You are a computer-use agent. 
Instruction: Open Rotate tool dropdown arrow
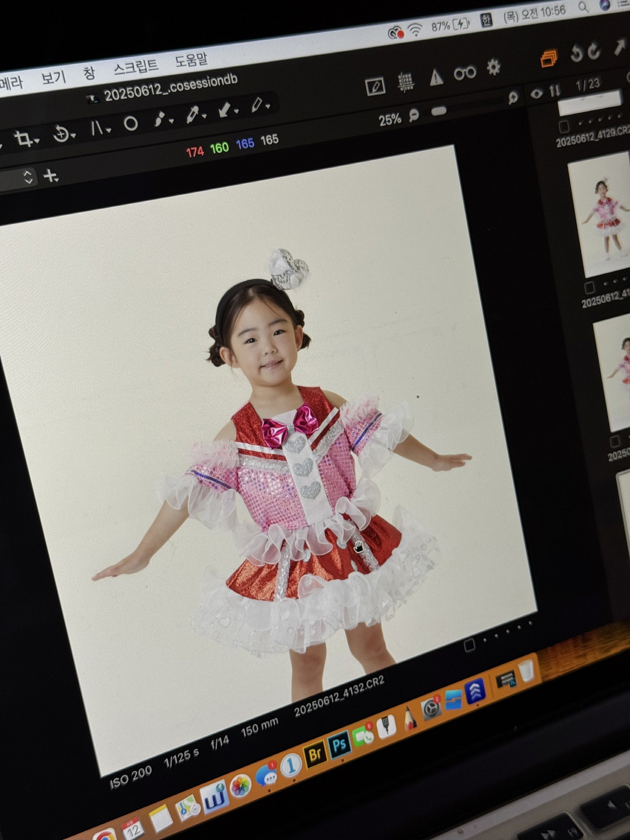pyautogui.click(x=73, y=135)
